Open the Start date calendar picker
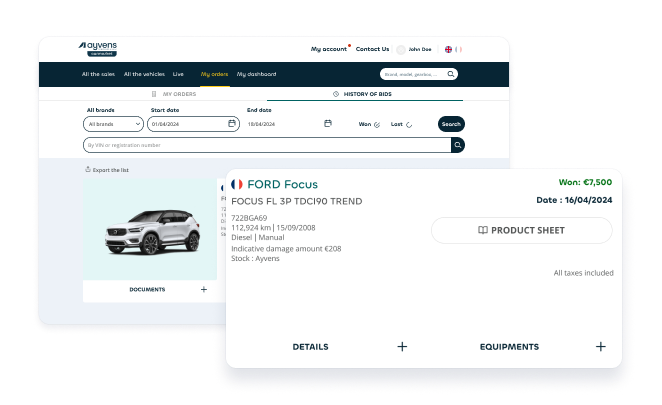This screenshot has width=662, height=405. (232, 123)
